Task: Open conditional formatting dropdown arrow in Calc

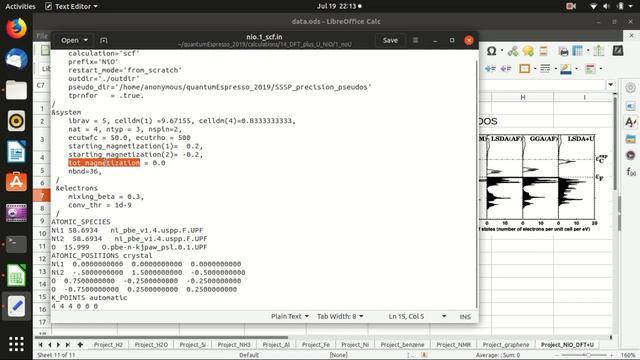Action: pyautogui.click(x=601, y=69)
